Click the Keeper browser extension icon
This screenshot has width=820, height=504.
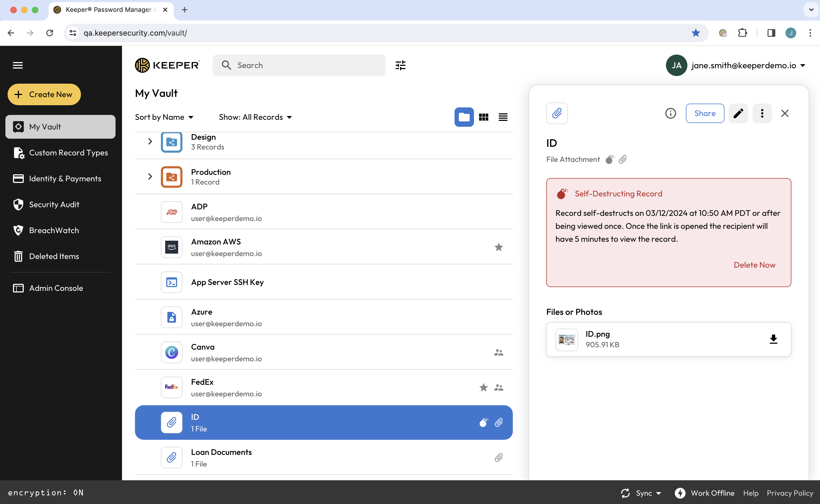click(723, 33)
